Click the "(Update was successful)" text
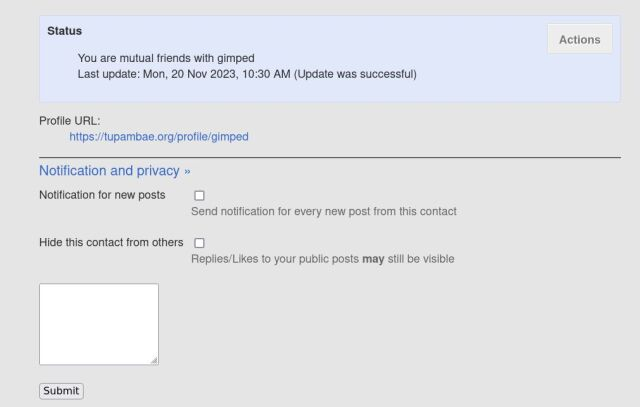 point(355,74)
